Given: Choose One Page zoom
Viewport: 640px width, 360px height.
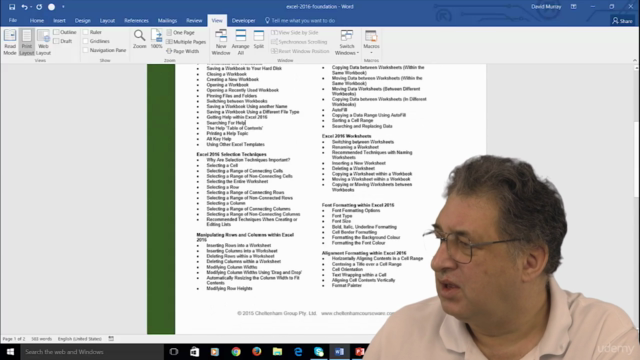Looking at the screenshot, I should click(x=180, y=33).
